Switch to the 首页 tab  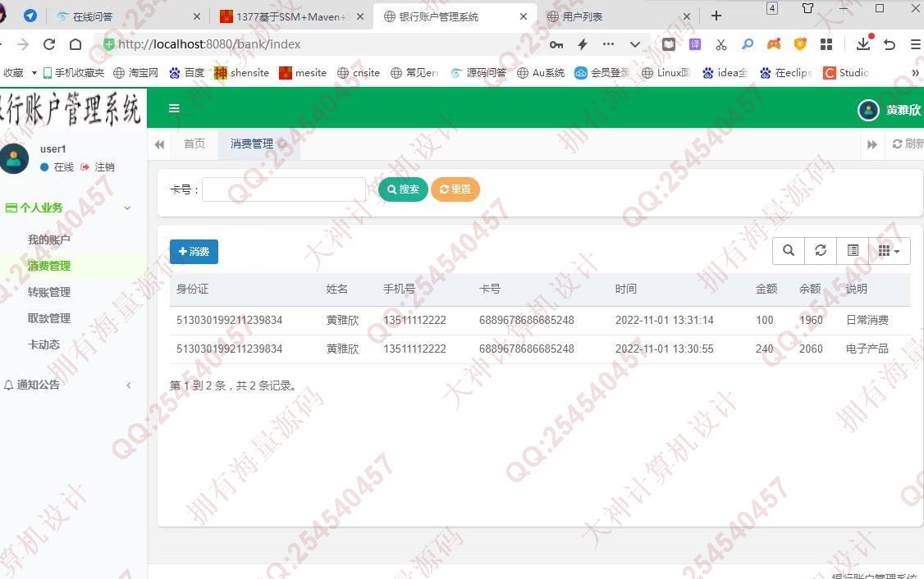pyautogui.click(x=194, y=144)
